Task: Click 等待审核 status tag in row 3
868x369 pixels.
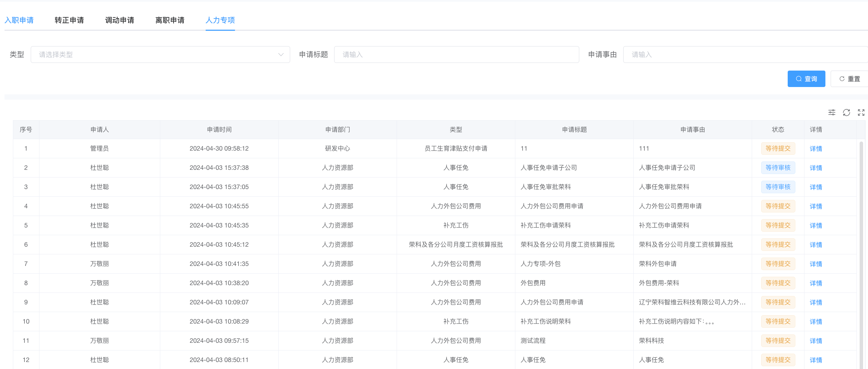Action: (778, 187)
